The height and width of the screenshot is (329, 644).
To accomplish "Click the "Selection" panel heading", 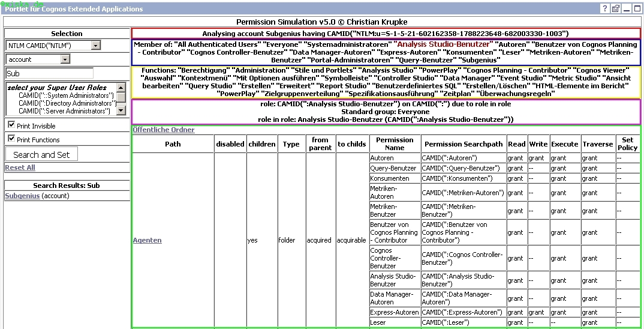I will (x=67, y=34).
